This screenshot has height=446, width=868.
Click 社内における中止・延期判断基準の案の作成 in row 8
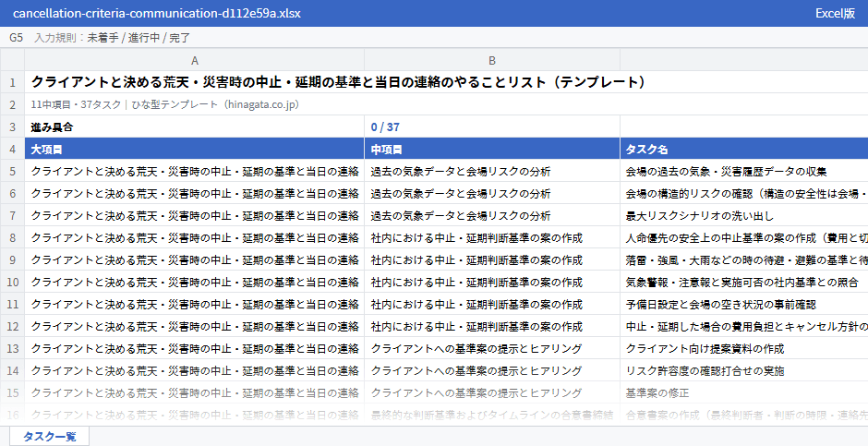[492, 237]
